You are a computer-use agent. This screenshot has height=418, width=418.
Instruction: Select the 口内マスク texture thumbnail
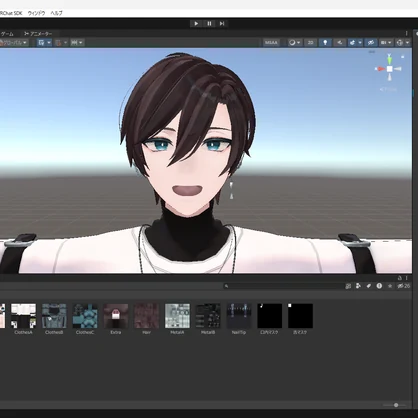[269, 316]
